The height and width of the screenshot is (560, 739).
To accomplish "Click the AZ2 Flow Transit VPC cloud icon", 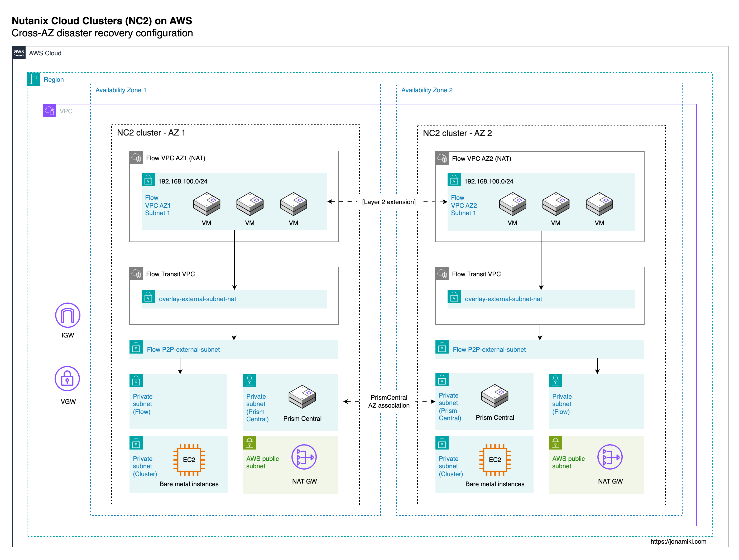I will (442, 274).
